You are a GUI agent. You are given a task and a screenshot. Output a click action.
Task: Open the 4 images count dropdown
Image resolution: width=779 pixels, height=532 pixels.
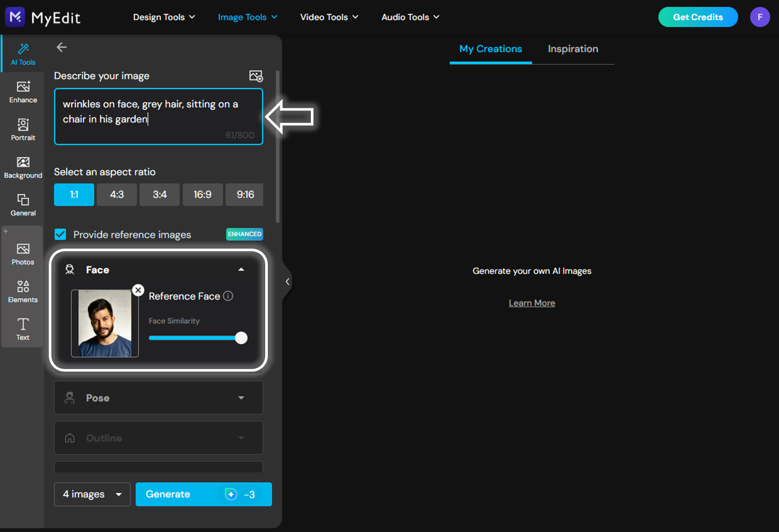click(x=92, y=494)
